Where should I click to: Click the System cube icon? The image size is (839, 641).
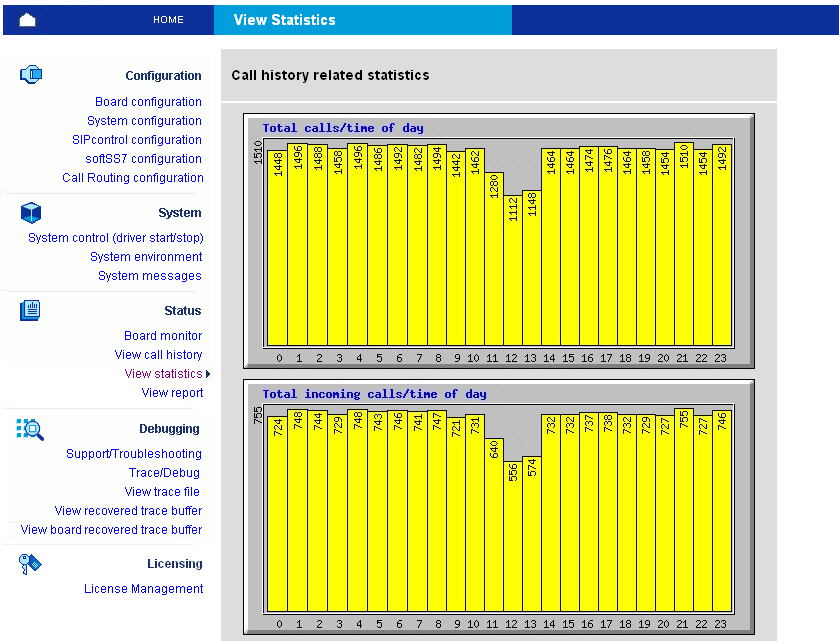point(31,212)
